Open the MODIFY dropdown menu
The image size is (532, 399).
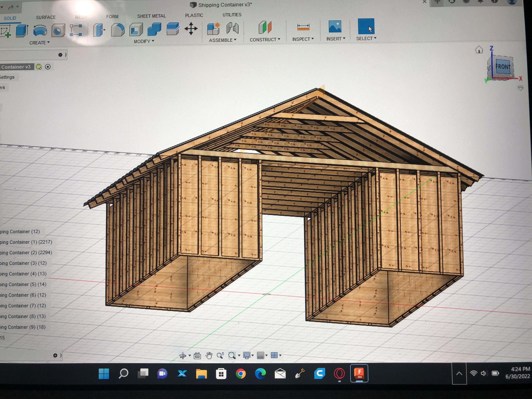[x=144, y=41]
